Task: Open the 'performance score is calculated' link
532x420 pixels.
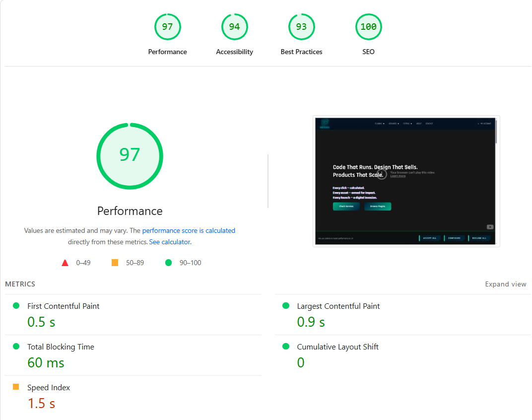Action: coord(189,230)
